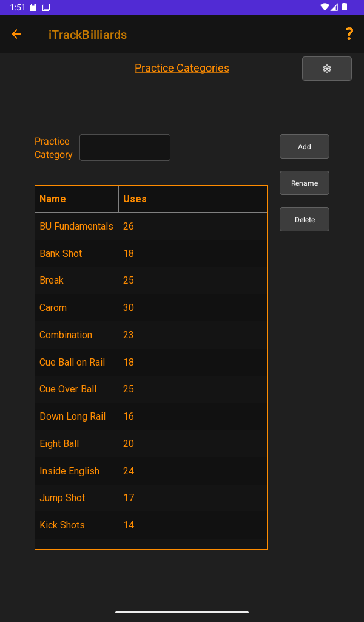Select the Eight Ball category
The height and width of the screenshot is (622, 364).
click(x=59, y=443)
